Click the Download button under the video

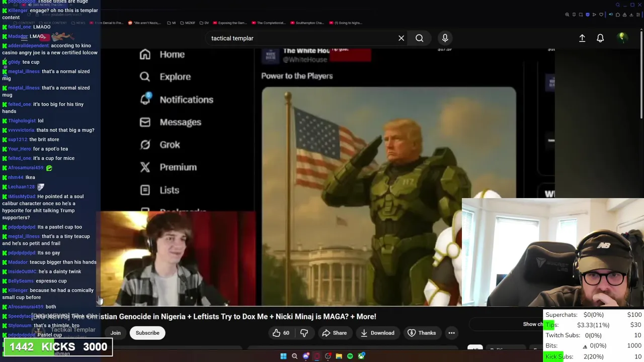(x=377, y=333)
